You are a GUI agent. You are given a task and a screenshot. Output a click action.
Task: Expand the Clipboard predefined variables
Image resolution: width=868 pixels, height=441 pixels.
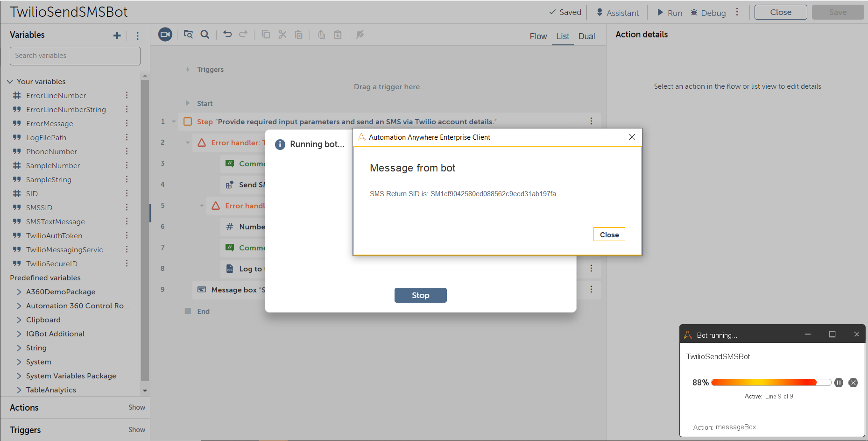click(x=19, y=320)
